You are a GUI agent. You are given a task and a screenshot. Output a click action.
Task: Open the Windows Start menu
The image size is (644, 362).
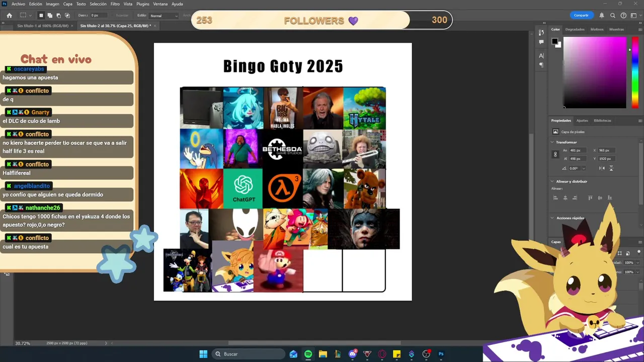(x=203, y=354)
